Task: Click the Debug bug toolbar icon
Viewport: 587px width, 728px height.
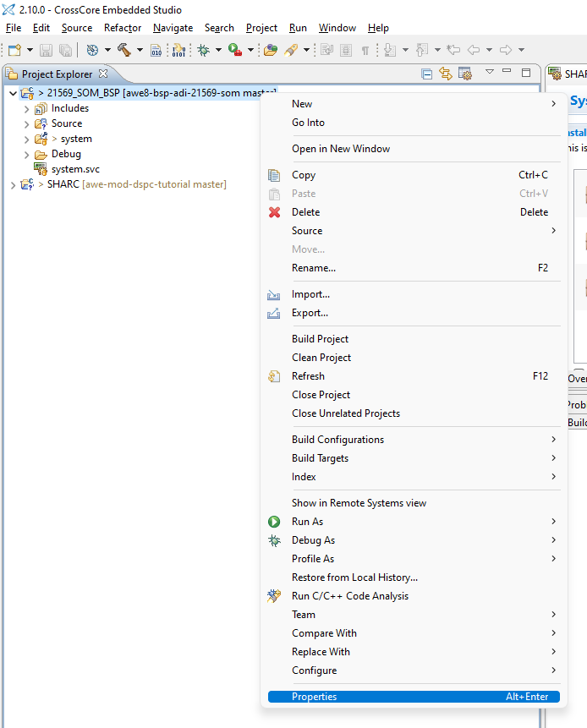Action: tap(204, 51)
